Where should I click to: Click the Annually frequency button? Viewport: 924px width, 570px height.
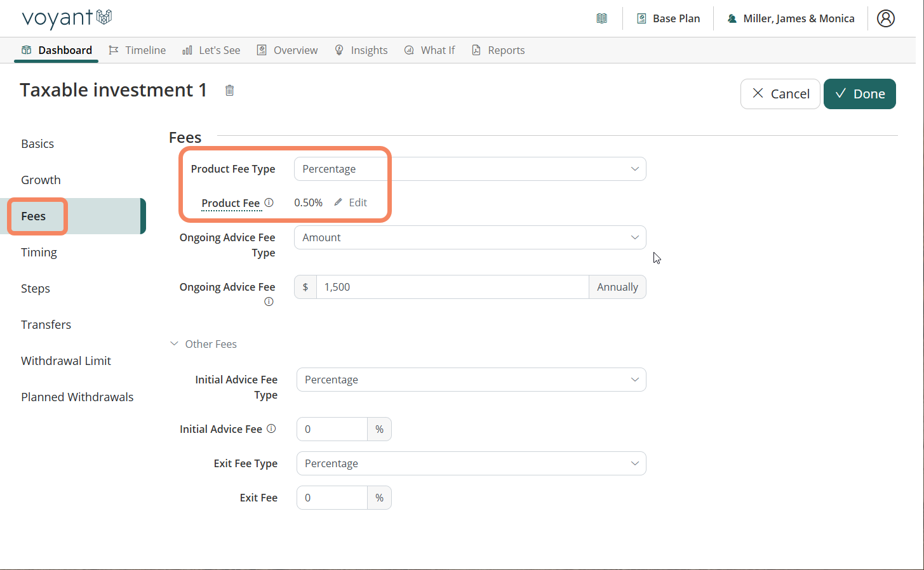coord(617,287)
